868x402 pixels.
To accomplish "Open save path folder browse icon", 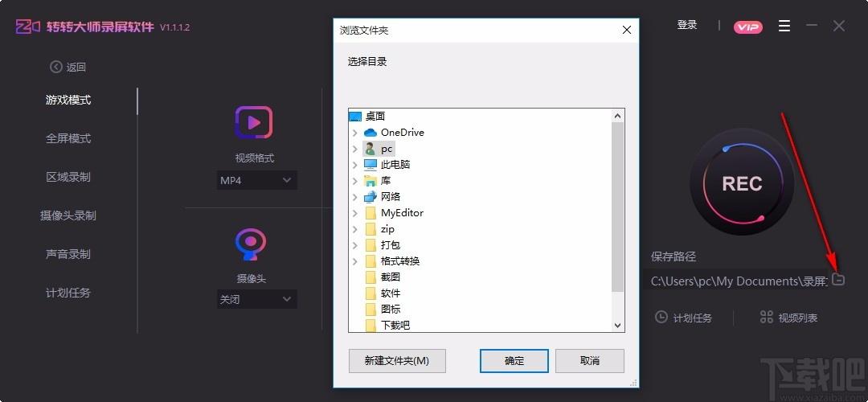I will coord(838,280).
